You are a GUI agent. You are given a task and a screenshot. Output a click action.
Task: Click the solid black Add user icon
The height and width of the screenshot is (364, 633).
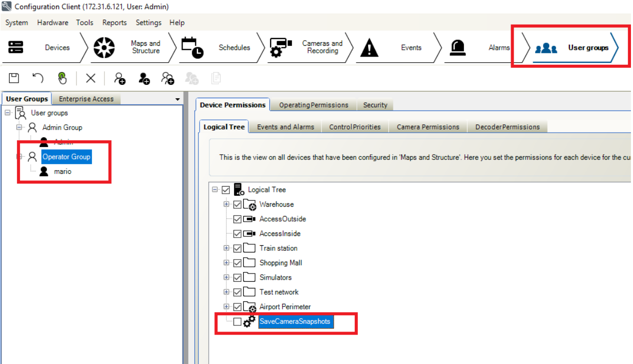(x=144, y=78)
